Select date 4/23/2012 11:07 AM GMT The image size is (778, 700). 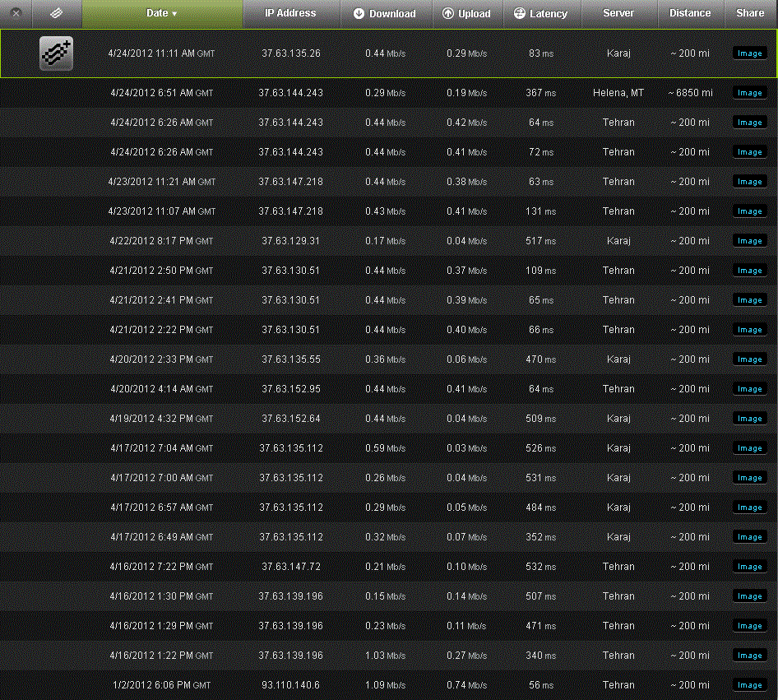coord(162,211)
